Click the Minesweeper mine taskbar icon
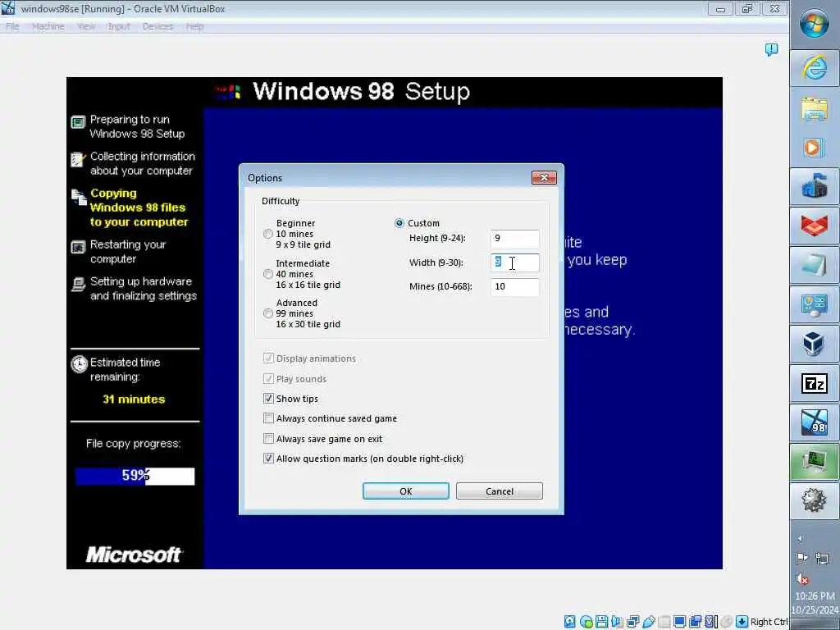This screenshot has width=840, height=630. [815, 500]
